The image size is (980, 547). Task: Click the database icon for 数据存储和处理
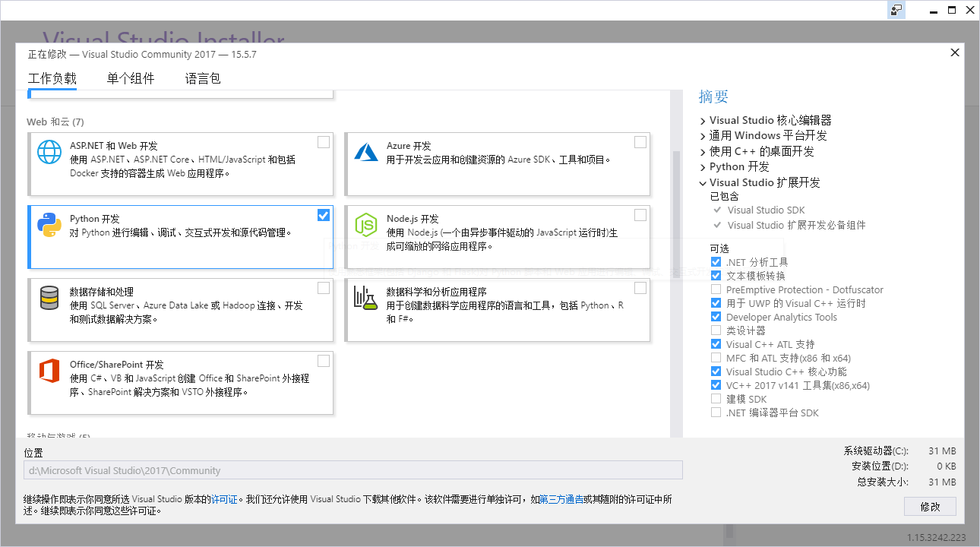tap(49, 298)
